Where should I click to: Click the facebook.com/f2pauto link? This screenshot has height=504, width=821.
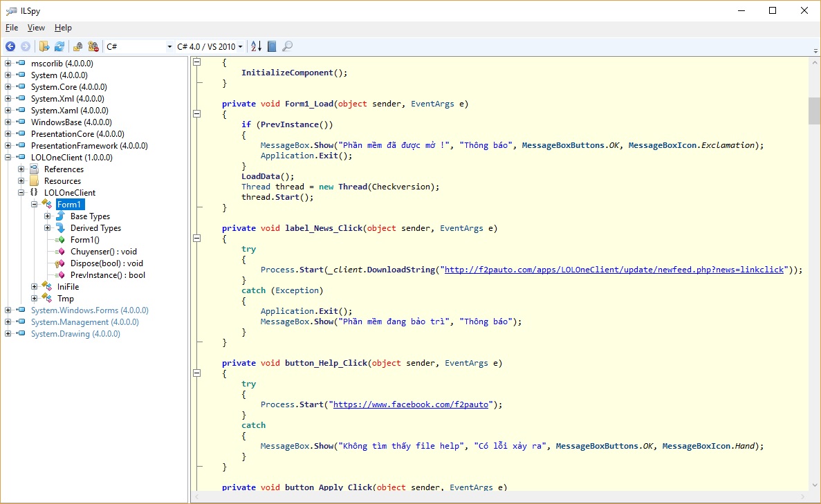pos(410,404)
